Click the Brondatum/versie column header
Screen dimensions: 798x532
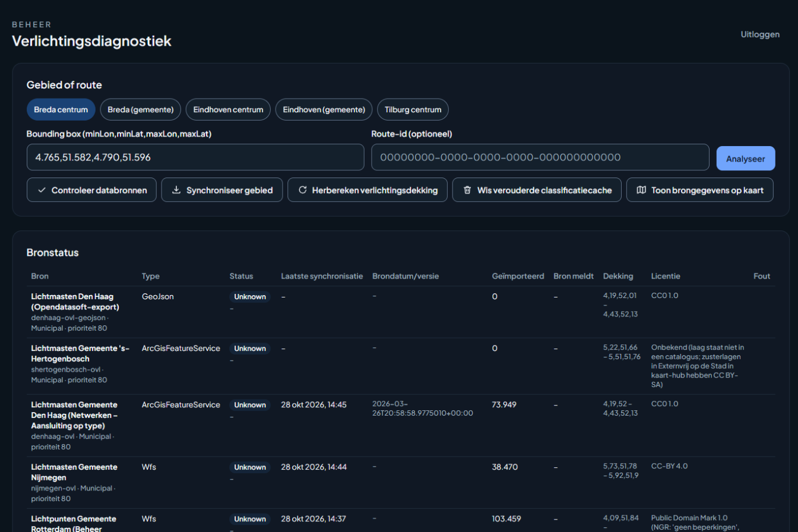coord(406,276)
